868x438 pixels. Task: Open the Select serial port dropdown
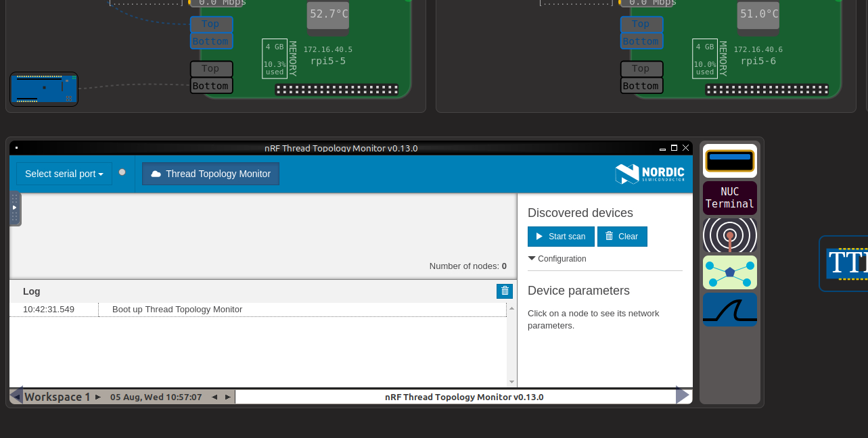click(x=64, y=174)
